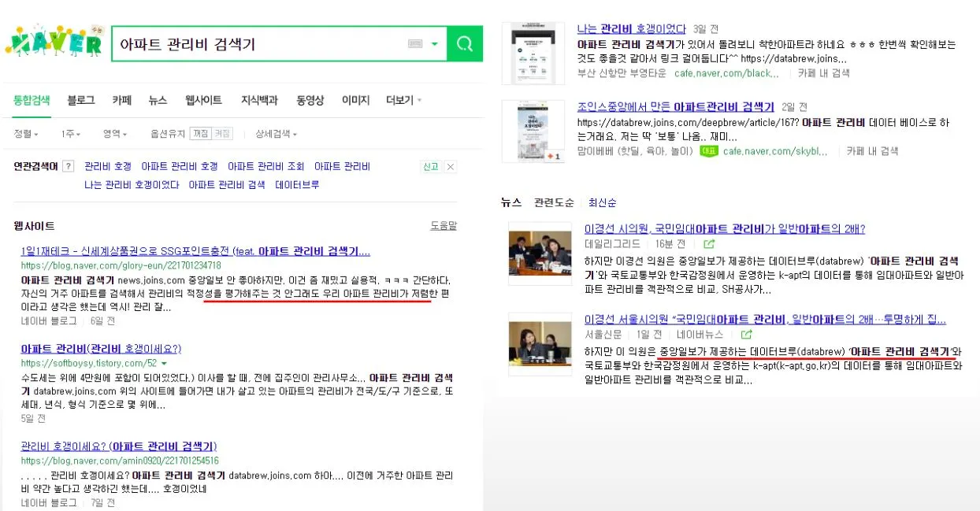
Task: Sort news by 최신순
Action: [x=602, y=203]
